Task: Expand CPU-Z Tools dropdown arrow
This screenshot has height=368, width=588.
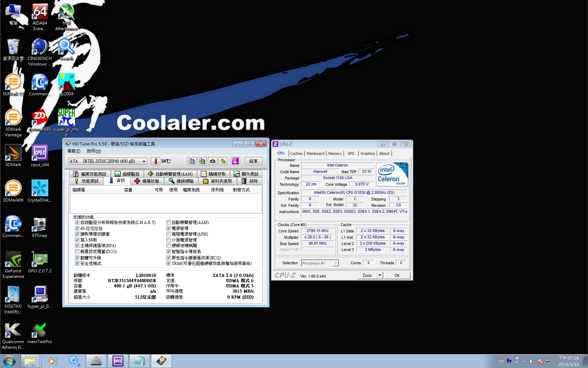Action: pos(380,275)
